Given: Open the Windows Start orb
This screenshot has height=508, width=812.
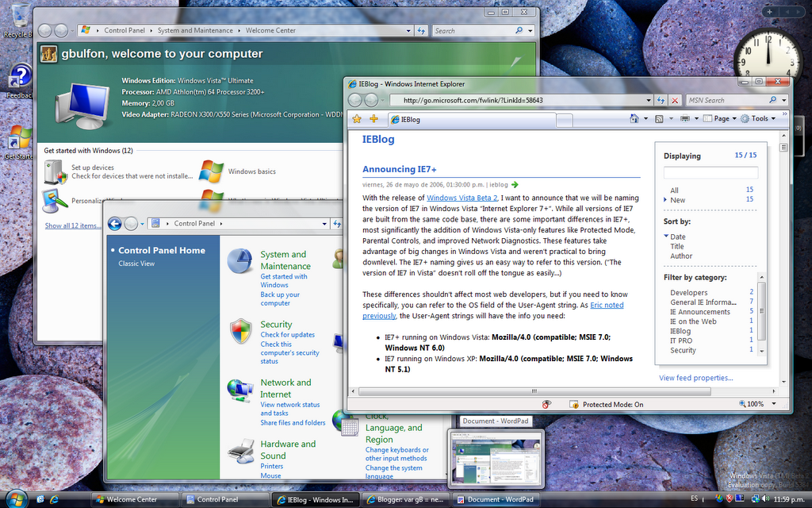Looking at the screenshot, I should [x=16, y=498].
